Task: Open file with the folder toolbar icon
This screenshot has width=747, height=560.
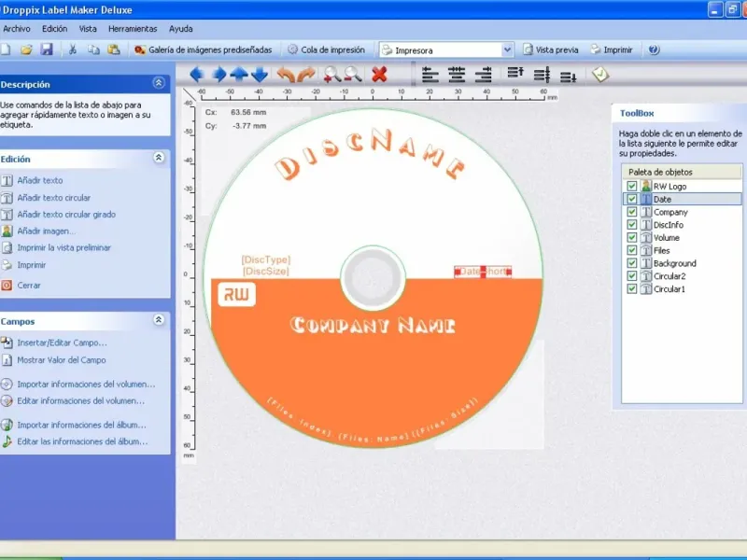Action: pos(26,49)
